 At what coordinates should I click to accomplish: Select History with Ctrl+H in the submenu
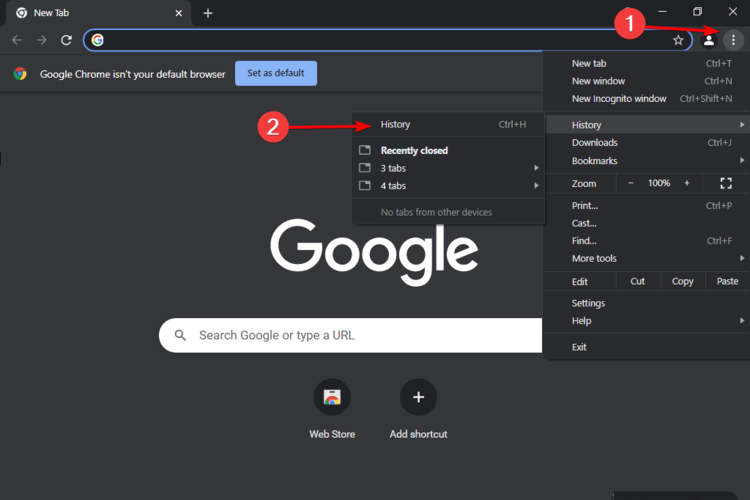(449, 124)
